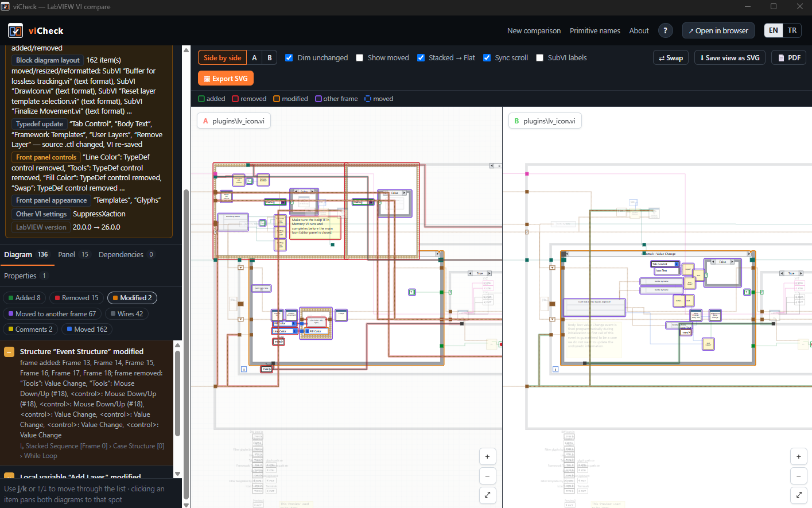Select the Structure "Event Structure" modified item

click(87, 403)
